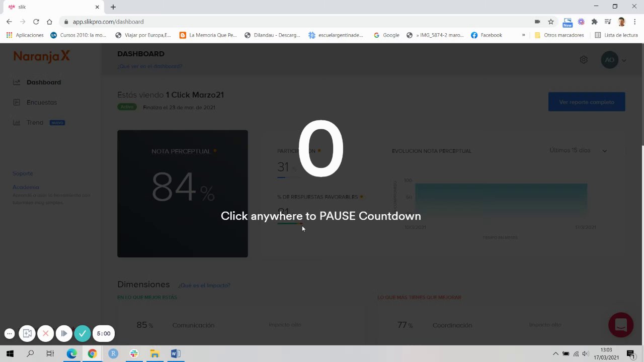Open the recorder more options button
Screen dimensions: 644x362
[x=9, y=333]
